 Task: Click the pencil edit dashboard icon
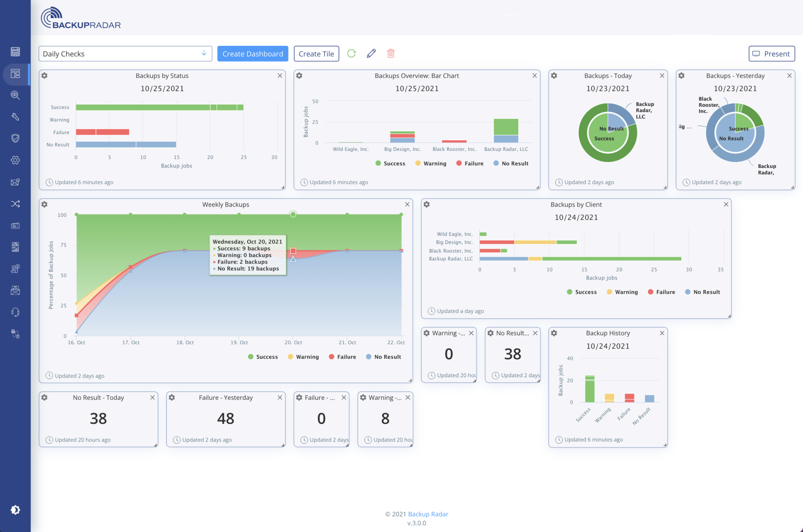371,54
